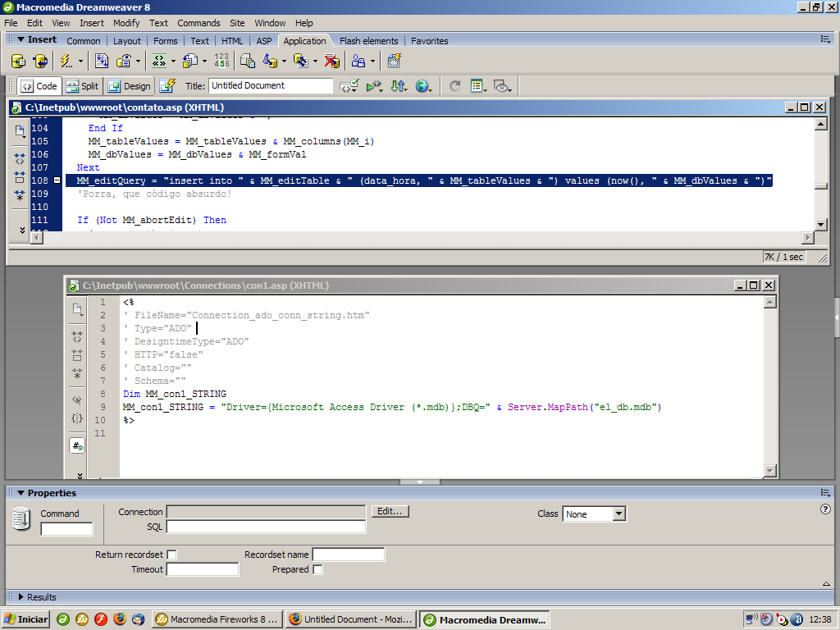840x630 pixels.
Task: Tick the Return recordset checkbox
Action: (172, 555)
